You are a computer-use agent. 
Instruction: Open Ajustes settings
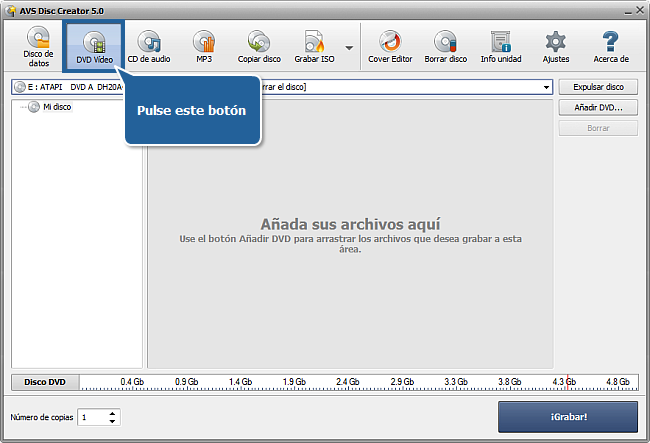coord(556,46)
